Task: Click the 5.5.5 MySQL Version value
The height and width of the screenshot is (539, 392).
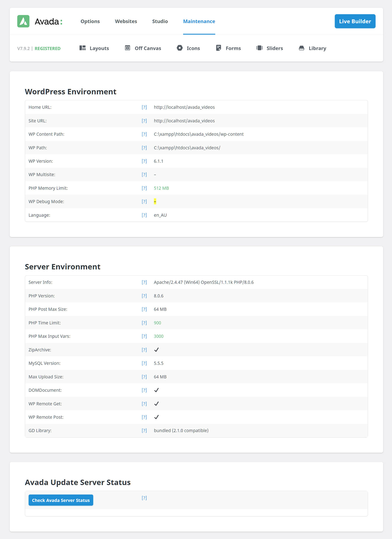Action: (158, 363)
